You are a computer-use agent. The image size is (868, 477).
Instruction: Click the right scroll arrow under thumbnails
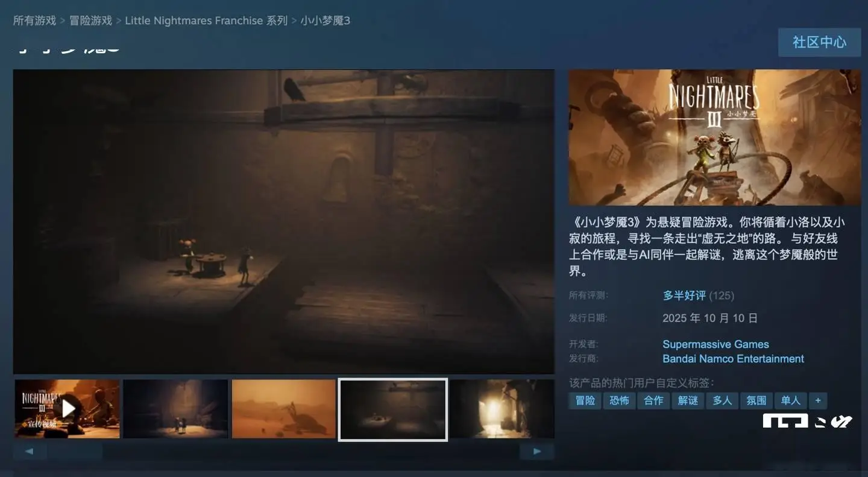coord(537,451)
